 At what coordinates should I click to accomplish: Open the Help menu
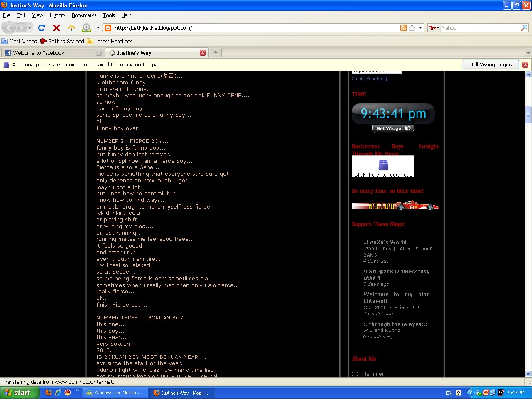(126, 15)
